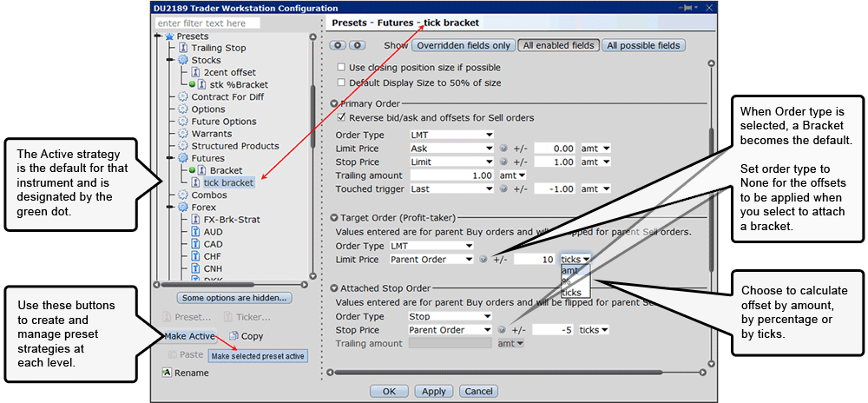
Task: Click the Cancel button
Action: click(478, 392)
